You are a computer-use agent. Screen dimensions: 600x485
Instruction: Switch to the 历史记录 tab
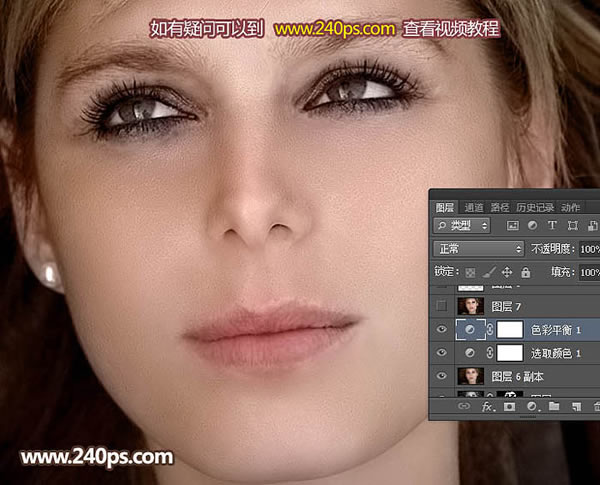[535, 207]
